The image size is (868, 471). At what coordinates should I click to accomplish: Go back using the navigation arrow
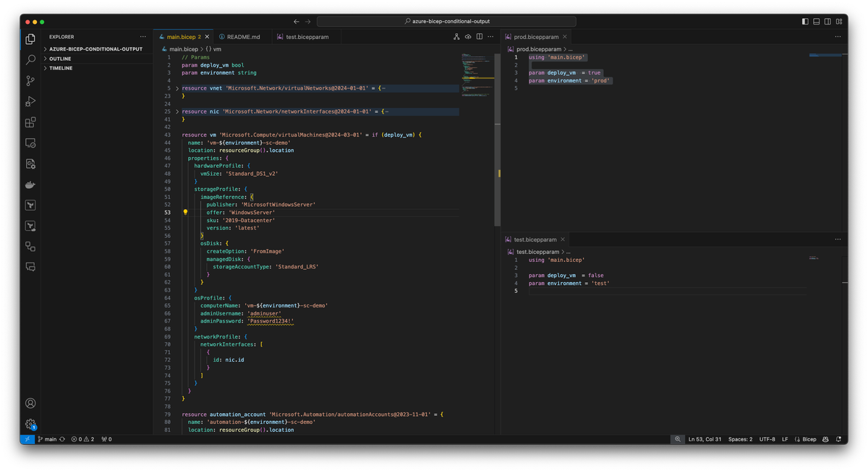(x=297, y=22)
